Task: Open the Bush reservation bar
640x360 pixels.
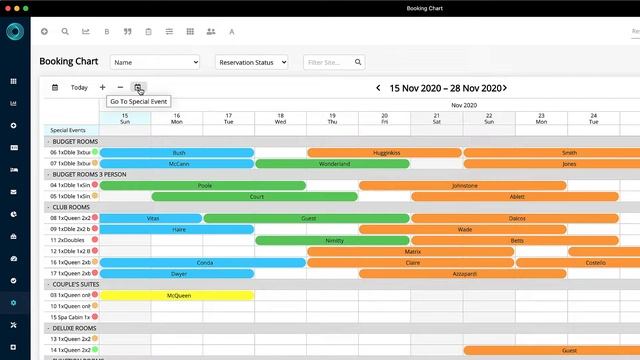Action: click(177, 153)
